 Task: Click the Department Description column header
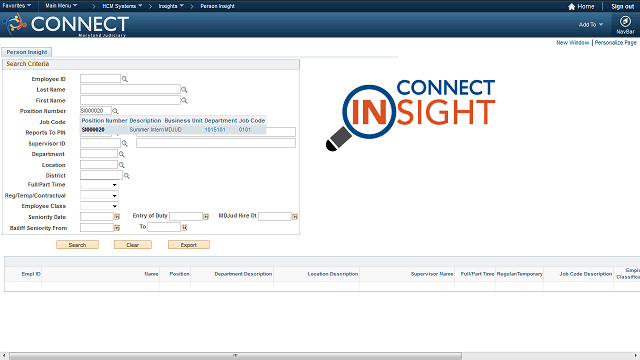coord(243,274)
